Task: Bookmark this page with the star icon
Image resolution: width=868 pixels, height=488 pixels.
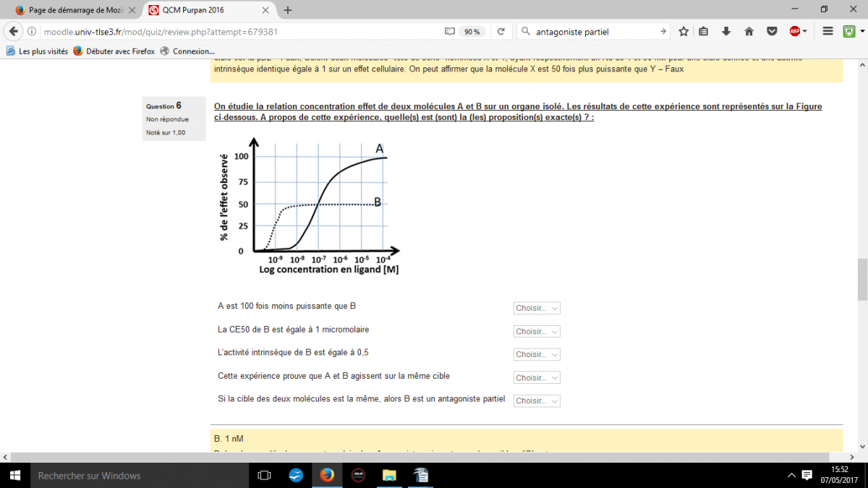Action: (x=684, y=32)
